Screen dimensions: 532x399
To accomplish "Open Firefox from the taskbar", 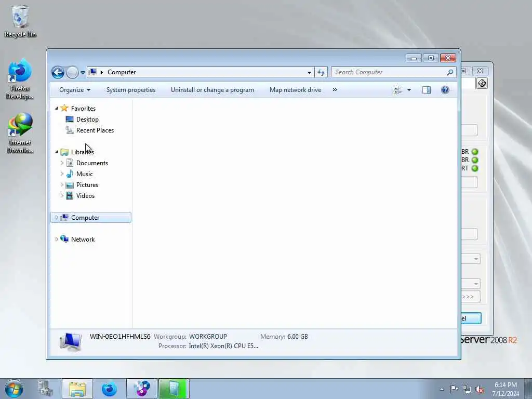I will pyautogui.click(x=109, y=389).
